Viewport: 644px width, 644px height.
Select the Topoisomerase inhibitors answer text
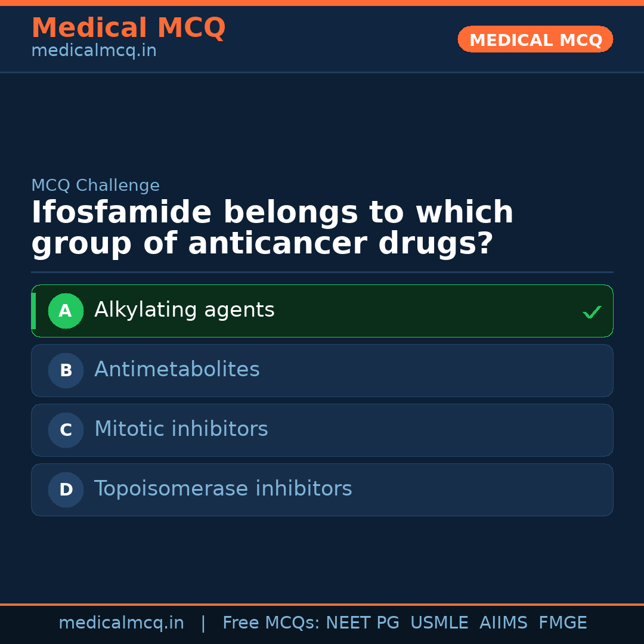pos(223,489)
